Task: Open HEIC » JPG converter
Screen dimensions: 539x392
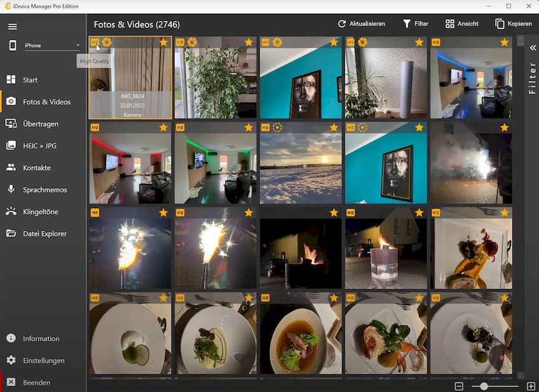Action: 40,146
